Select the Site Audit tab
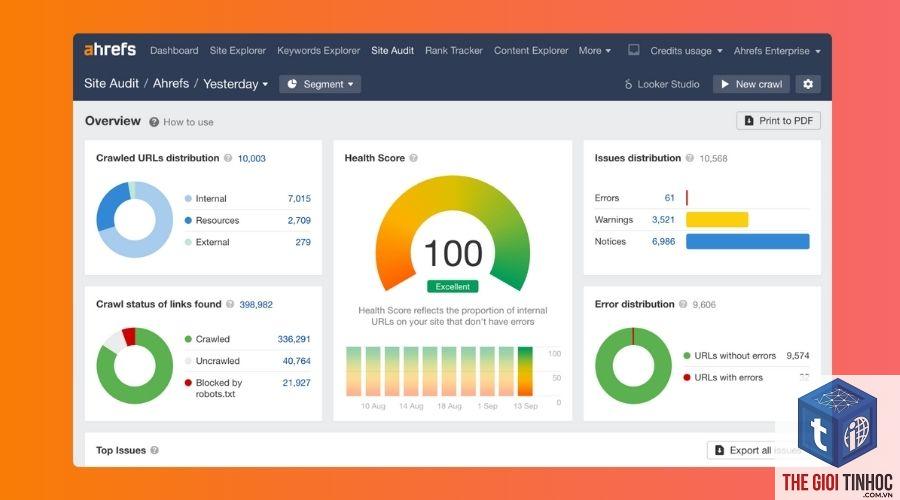Image resolution: width=900 pixels, height=500 pixels. pos(393,51)
